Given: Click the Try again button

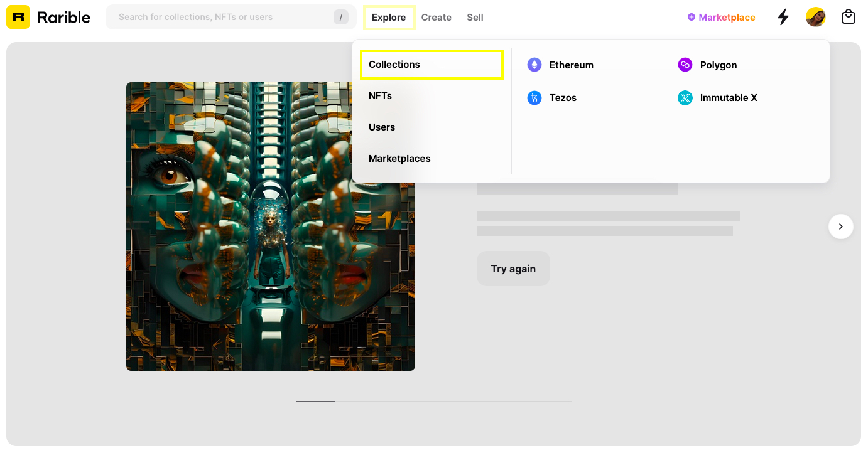Looking at the screenshot, I should click(513, 269).
